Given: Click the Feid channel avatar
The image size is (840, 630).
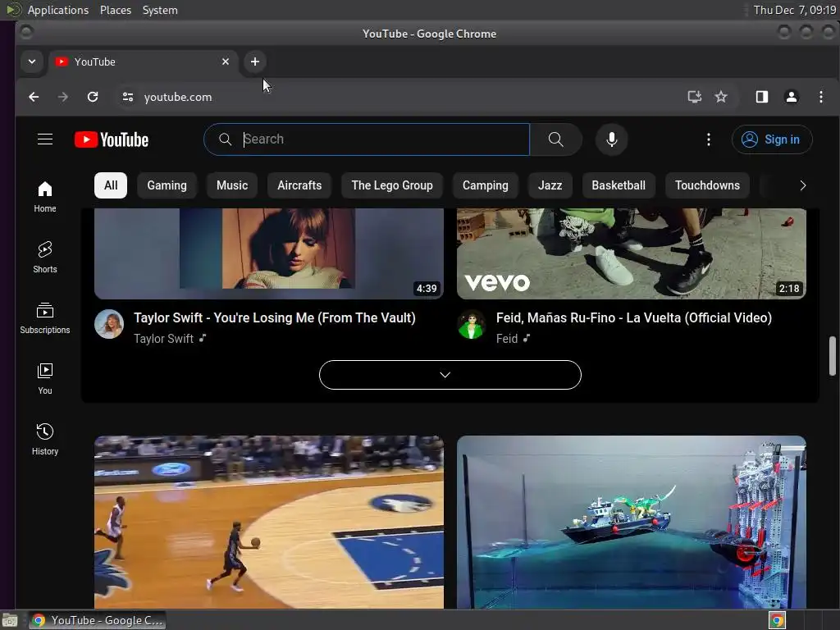Looking at the screenshot, I should click(472, 324).
